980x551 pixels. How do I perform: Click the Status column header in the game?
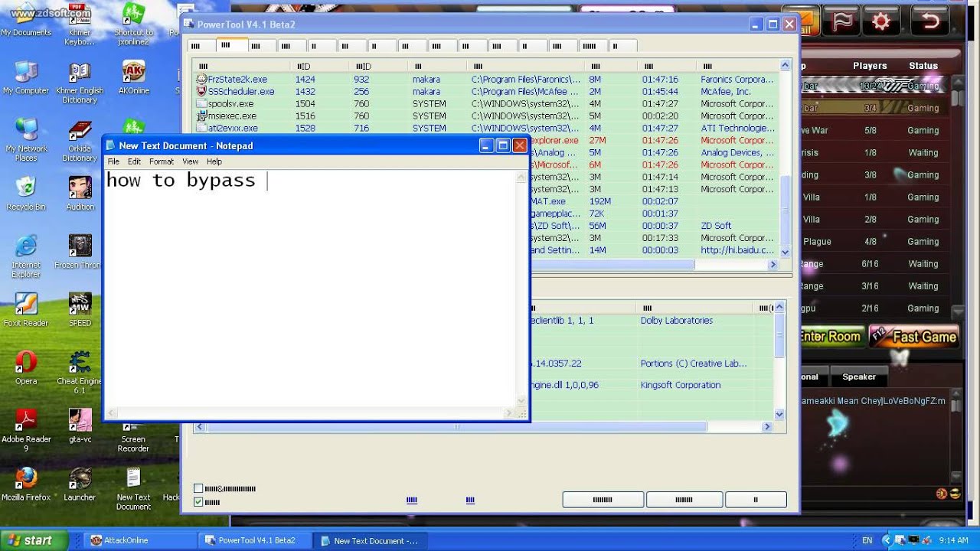pos(923,66)
